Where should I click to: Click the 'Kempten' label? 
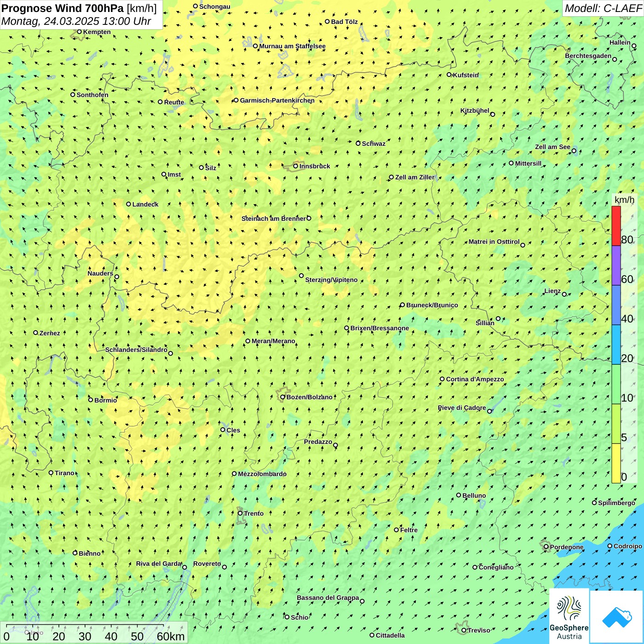click(97, 32)
